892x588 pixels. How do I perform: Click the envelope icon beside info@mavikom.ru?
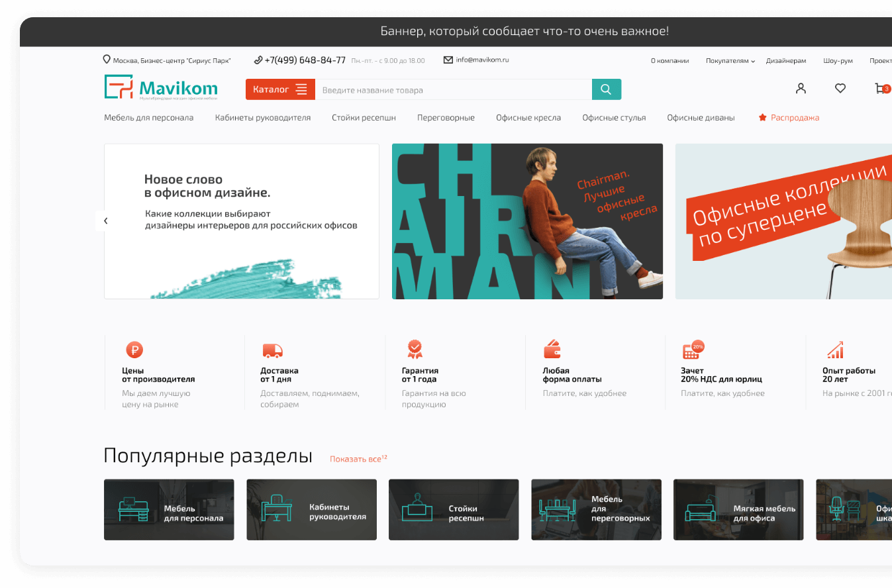[448, 60]
